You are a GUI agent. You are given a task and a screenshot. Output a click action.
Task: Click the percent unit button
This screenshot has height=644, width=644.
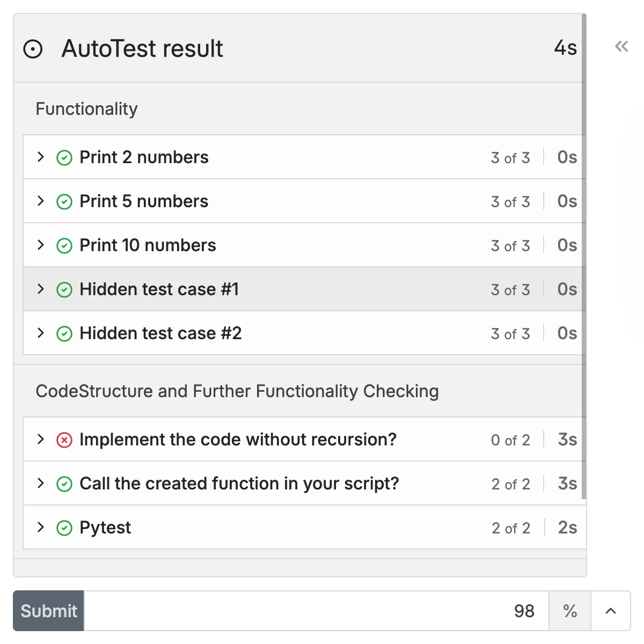tap(570, 611)
